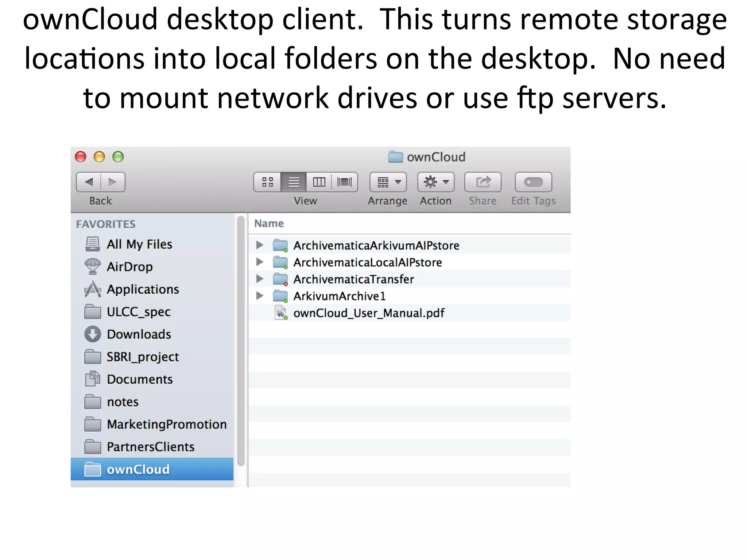
Task: Click the sidebar scrollbar
Action: coord(241,341)
